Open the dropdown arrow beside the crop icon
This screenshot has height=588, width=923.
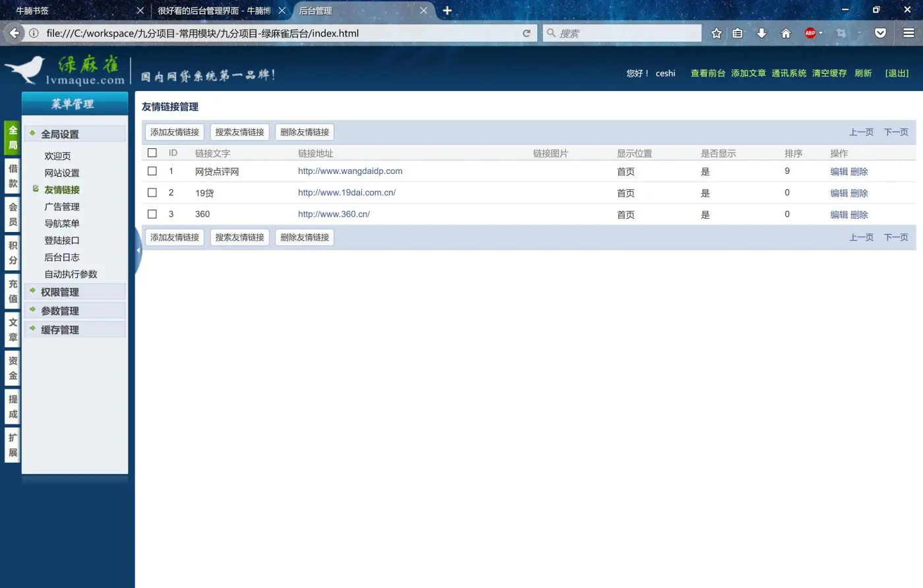pos(859,33)
